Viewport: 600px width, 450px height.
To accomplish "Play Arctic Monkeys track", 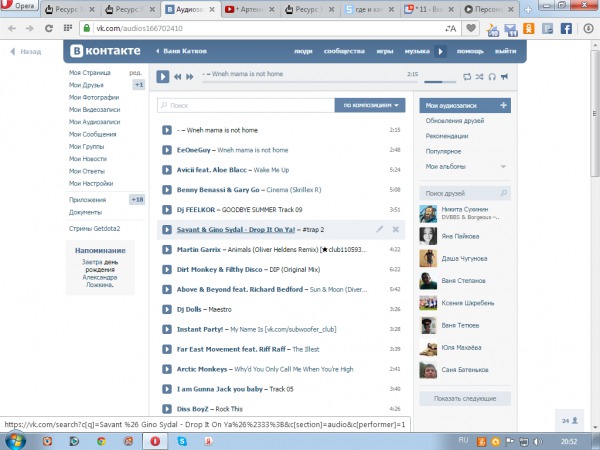I will [167, 369].
